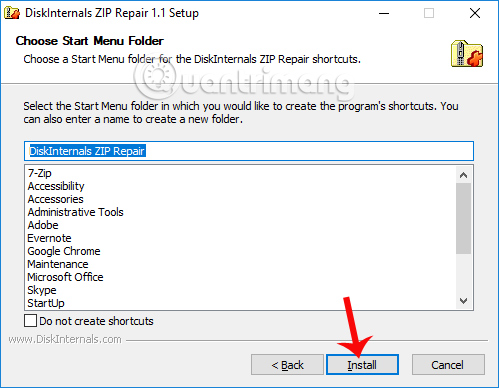499x388 pixels.
Task: Click the scroll down arrow in folder list
Action: pyautogui.click(x=463, y=301)
